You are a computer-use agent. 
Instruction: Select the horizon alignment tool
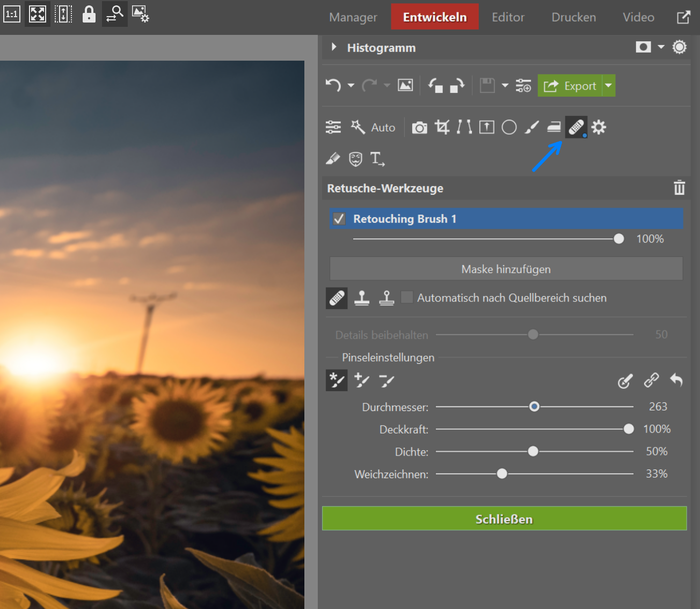click(x=487, y=127)
